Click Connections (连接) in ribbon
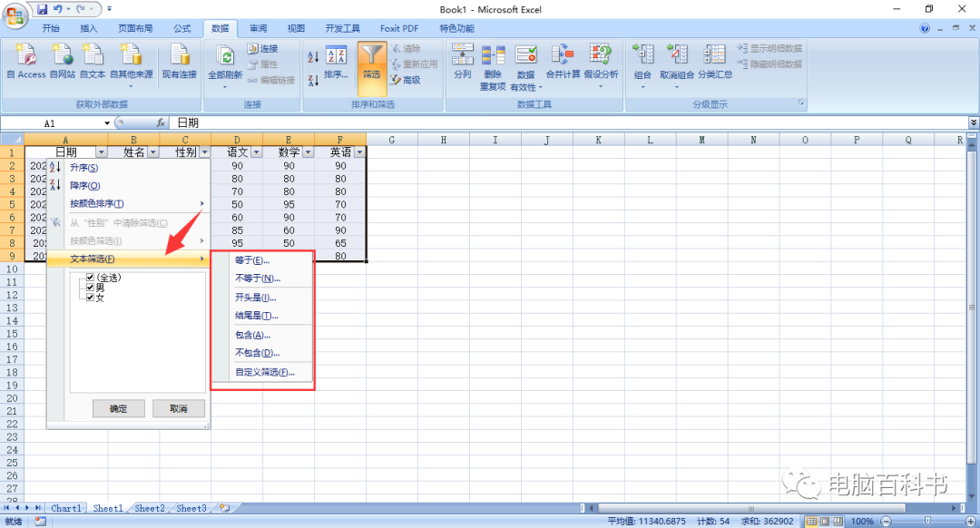Screen dimensions: 980x528 pyautogui.click(x=262, y=48)
